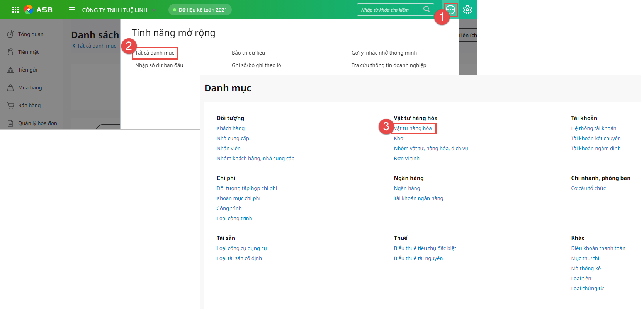644x313 pixels.
Task: Open extended features ellipsis icon
Action: coord(450,10)
